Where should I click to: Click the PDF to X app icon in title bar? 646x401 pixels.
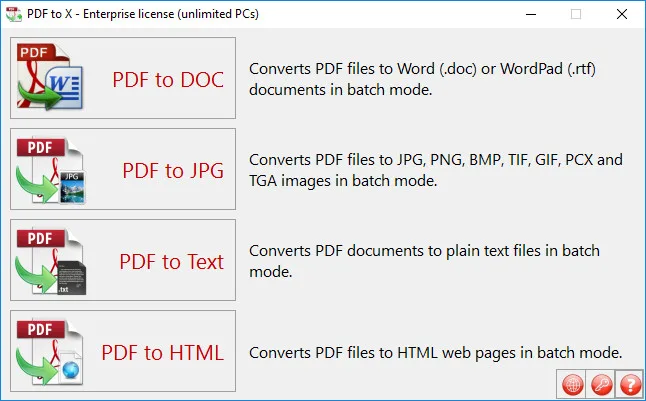tap(14, 14)
